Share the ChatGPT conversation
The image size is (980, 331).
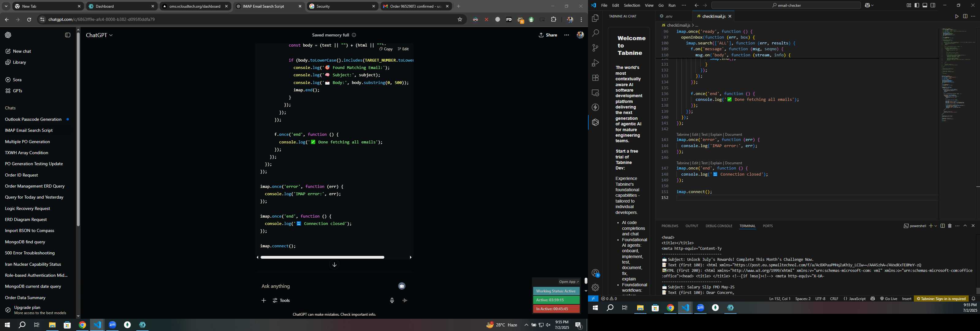tap(548, 35)
